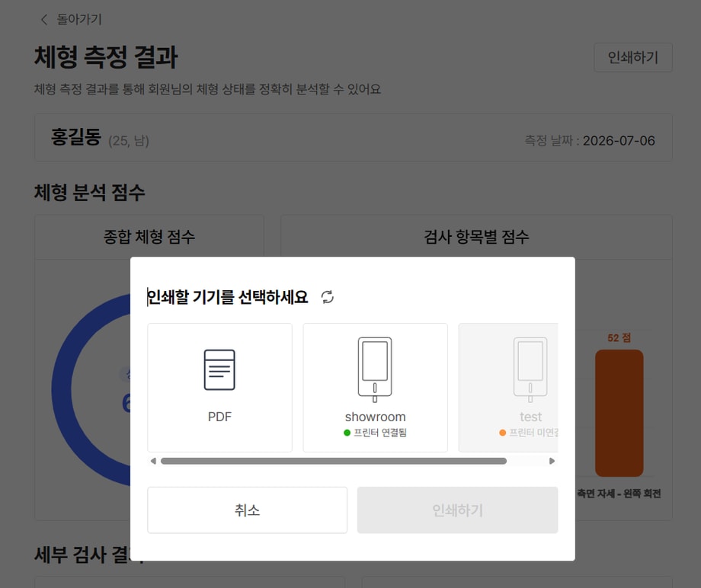Screen dimensions: 701x588
Task: Click the 체형 측정 결과 page title
Action: (x=106, y=57)
